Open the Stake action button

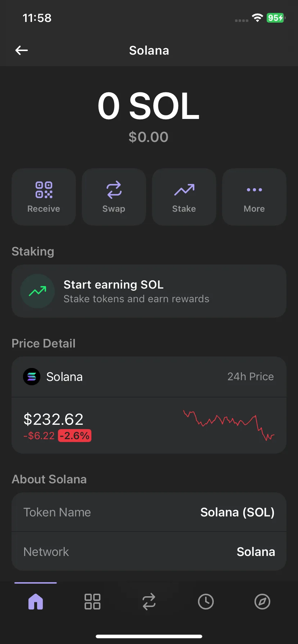pyautogui.click(x=184, y=197)
